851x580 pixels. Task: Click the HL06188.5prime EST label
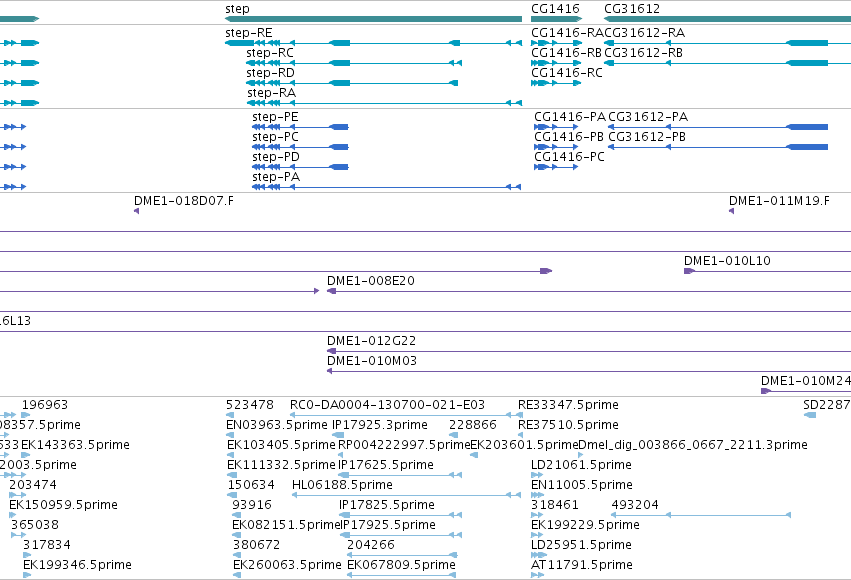coord(342,485)
